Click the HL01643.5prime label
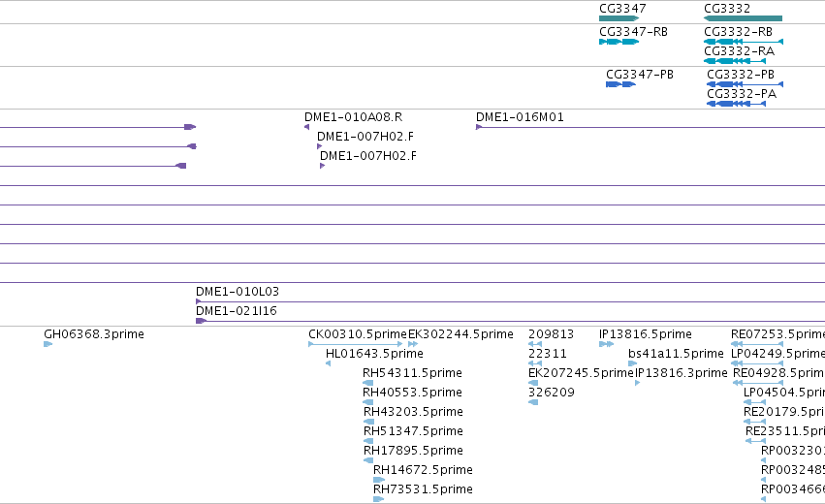This screenshot has height=504, width=825. click(x=374, y=354)
